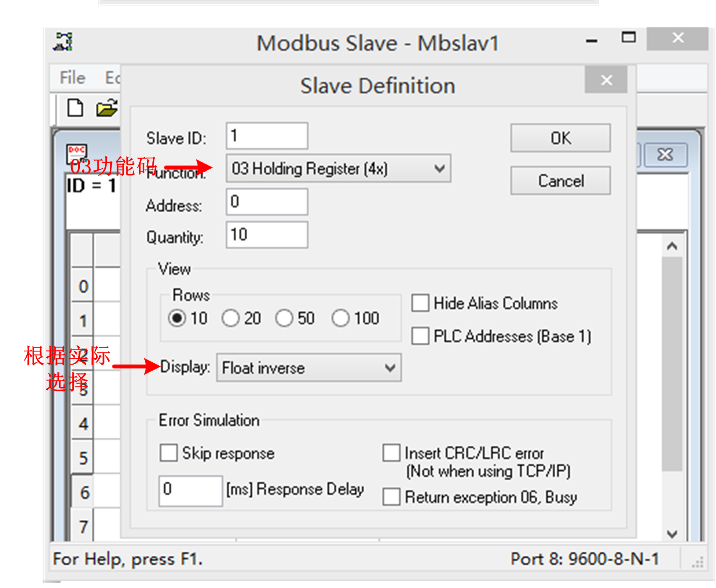Check PLC Addresses (Base 1) option
Viewport: 716px width, 588px height.
tap(420, 336)
